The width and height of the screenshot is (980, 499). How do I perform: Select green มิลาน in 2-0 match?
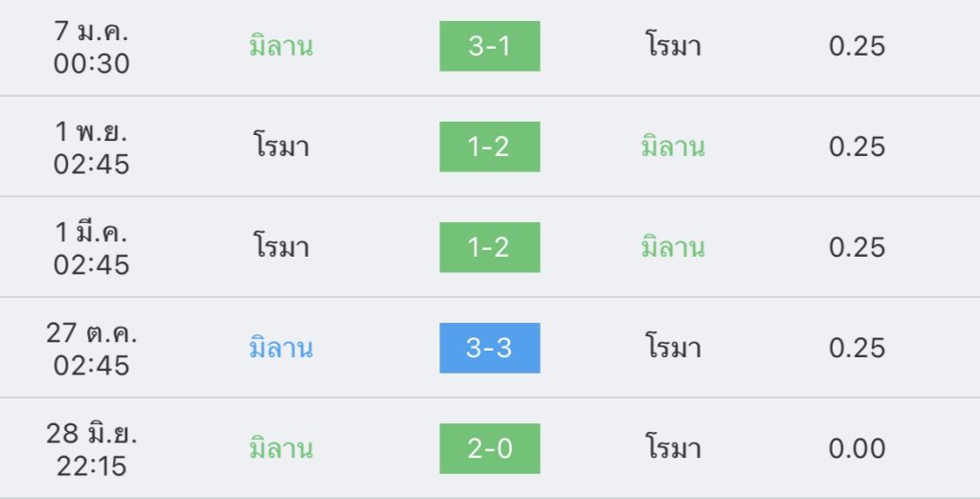coord(281,448)
